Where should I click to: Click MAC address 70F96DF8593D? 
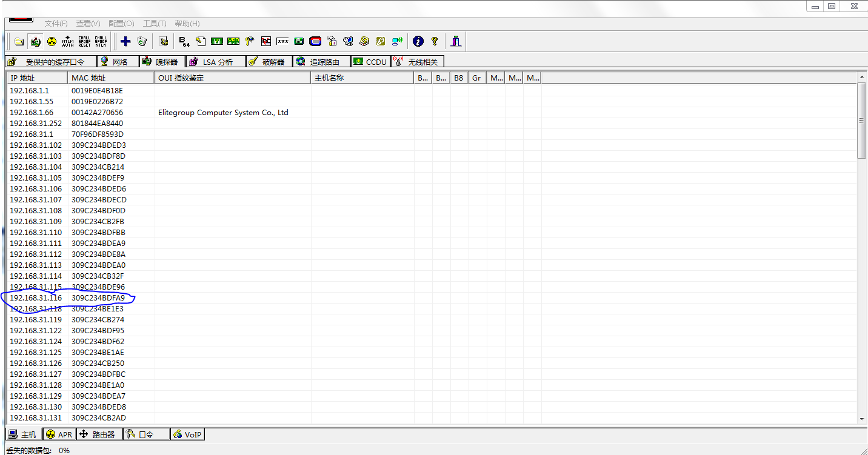[x=98, y=134]
